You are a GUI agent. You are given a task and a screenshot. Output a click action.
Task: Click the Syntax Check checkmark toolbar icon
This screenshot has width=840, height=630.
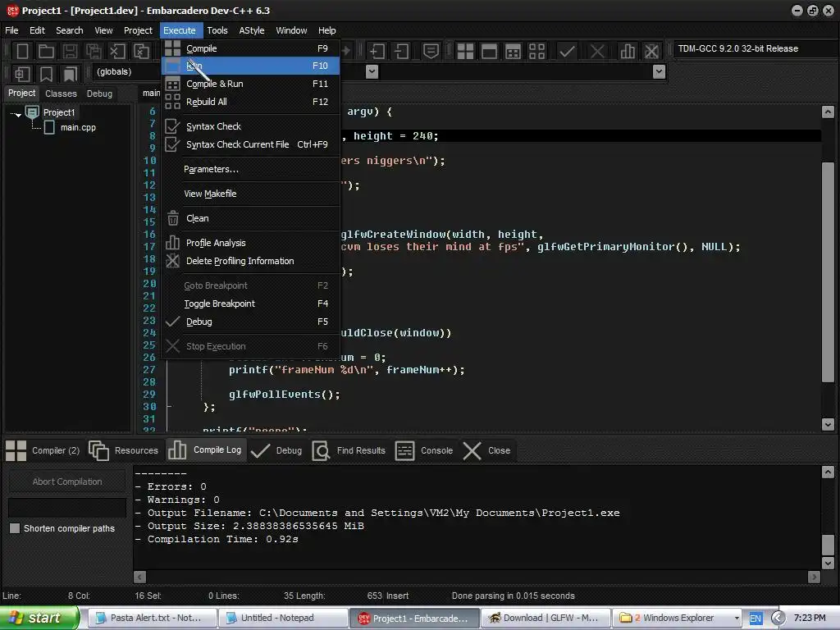point(567,52)
